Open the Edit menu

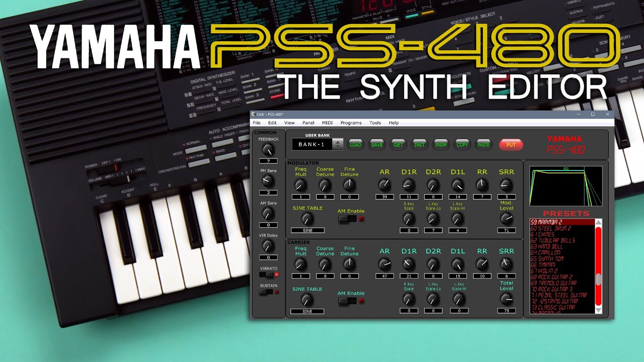272,123
